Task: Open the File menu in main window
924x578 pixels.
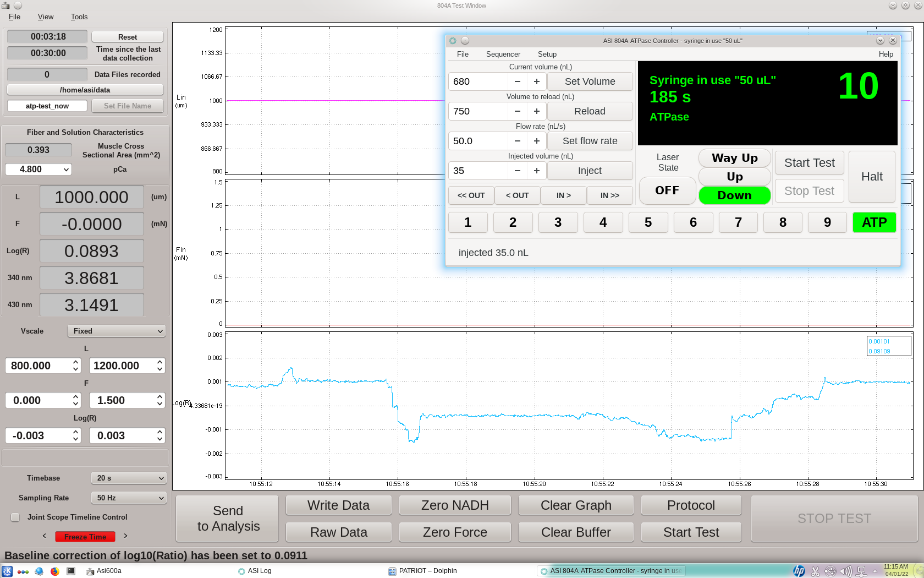Action: [x=14, y=17]
